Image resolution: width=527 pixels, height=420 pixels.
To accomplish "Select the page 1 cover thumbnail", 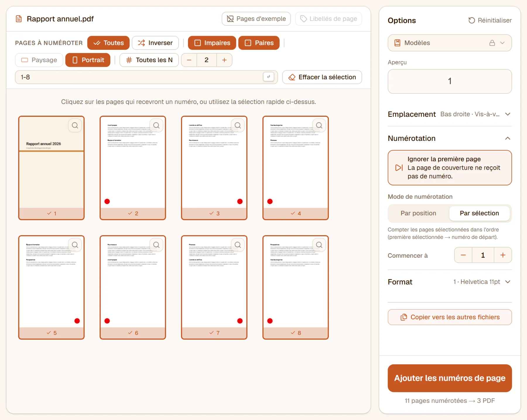I will pos(51,168).
